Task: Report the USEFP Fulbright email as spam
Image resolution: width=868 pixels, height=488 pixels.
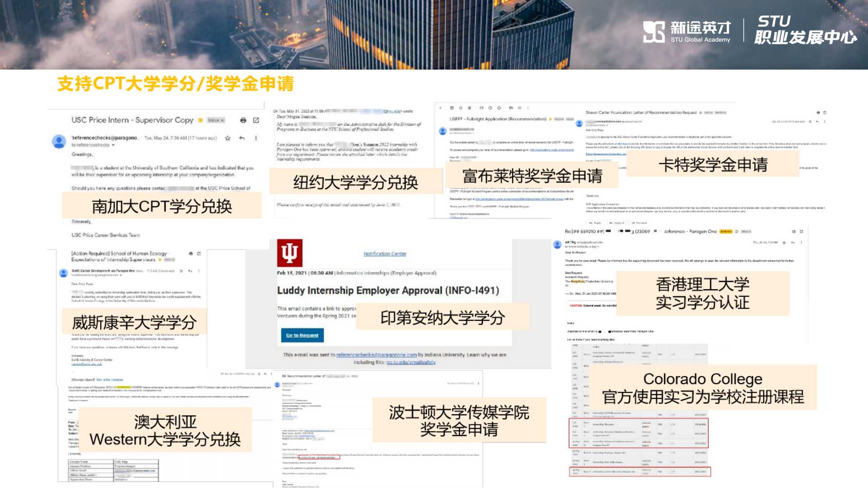Action: click(461, 108)
